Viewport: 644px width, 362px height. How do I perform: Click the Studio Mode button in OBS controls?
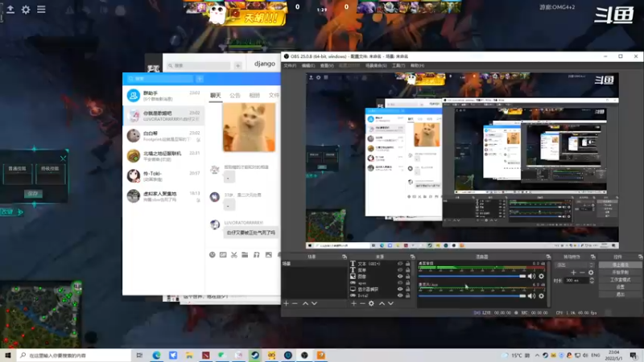pyautogui.click(x=620, y=280)
